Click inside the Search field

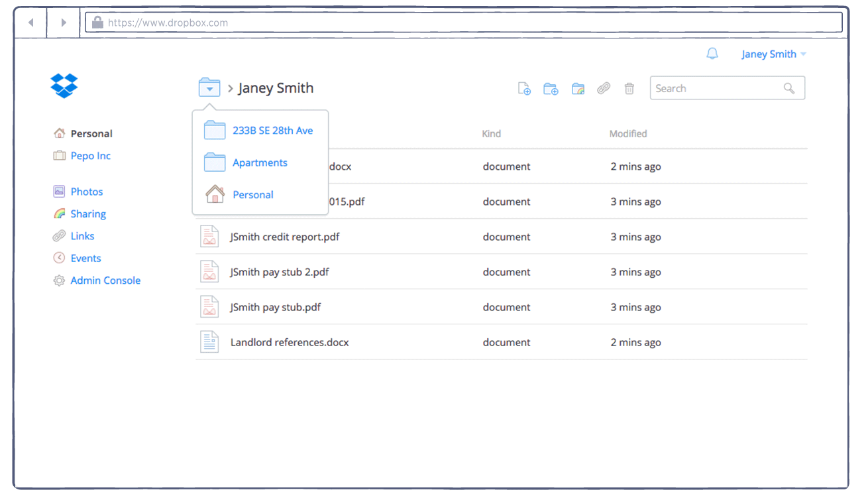click(x=716, y=88)
